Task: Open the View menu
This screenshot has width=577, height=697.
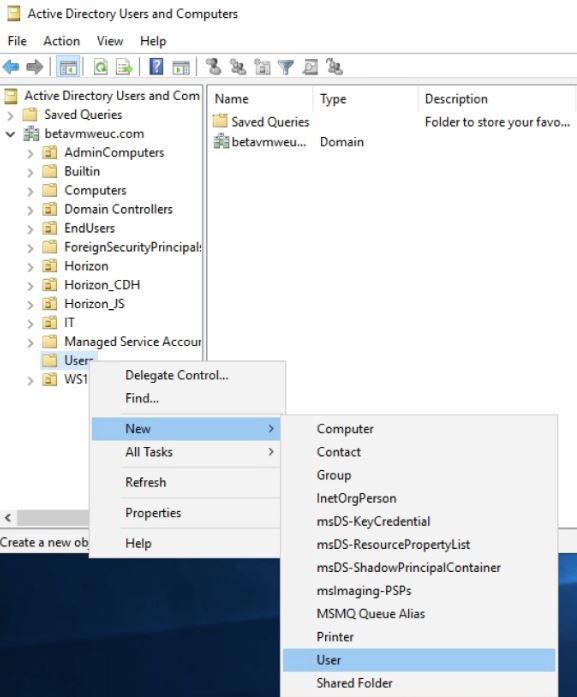Action: [110, 41]
